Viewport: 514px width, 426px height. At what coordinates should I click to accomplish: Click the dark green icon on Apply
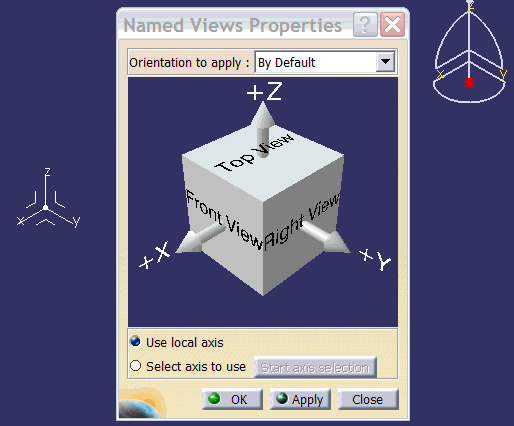pos(282,398)
